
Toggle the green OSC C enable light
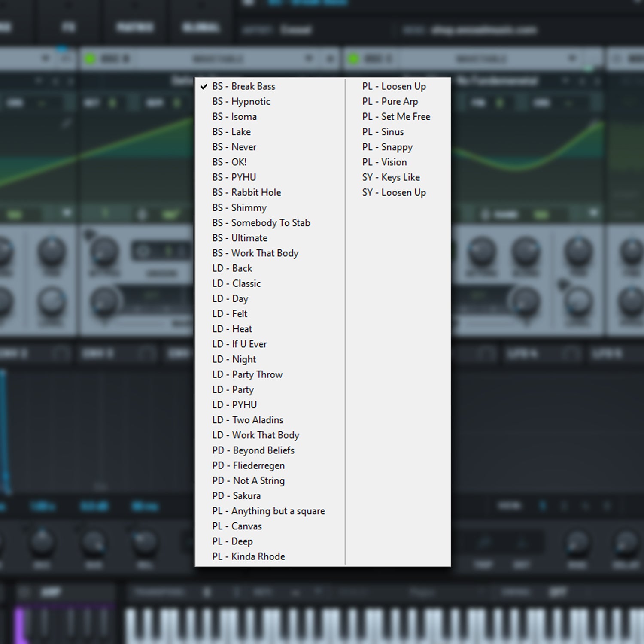tap(353, 58)
